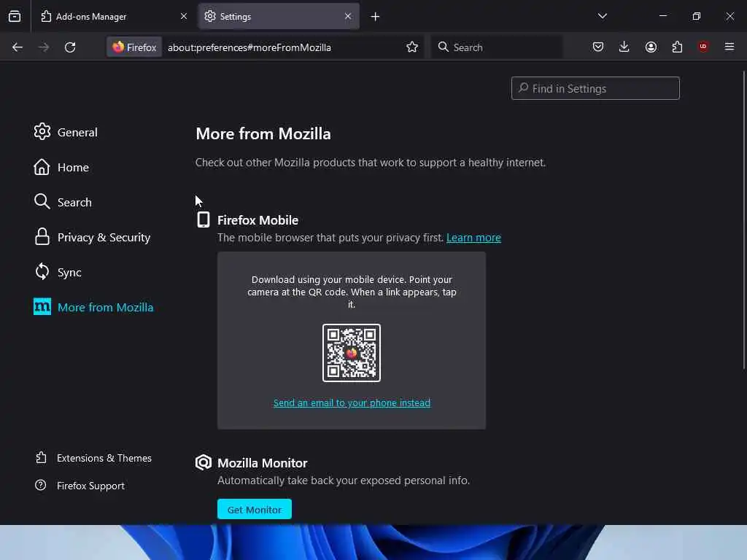Select More from Mozilla category
The height and width of the screenshot is (560, 747).
click(x=93, y=307)
